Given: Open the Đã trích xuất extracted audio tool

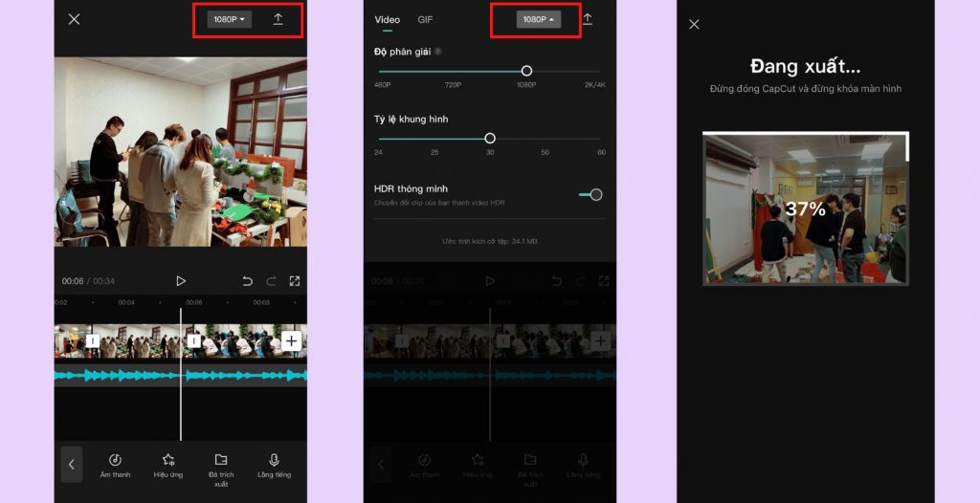Looking at the screenshot, I should (x=221, y=470).
